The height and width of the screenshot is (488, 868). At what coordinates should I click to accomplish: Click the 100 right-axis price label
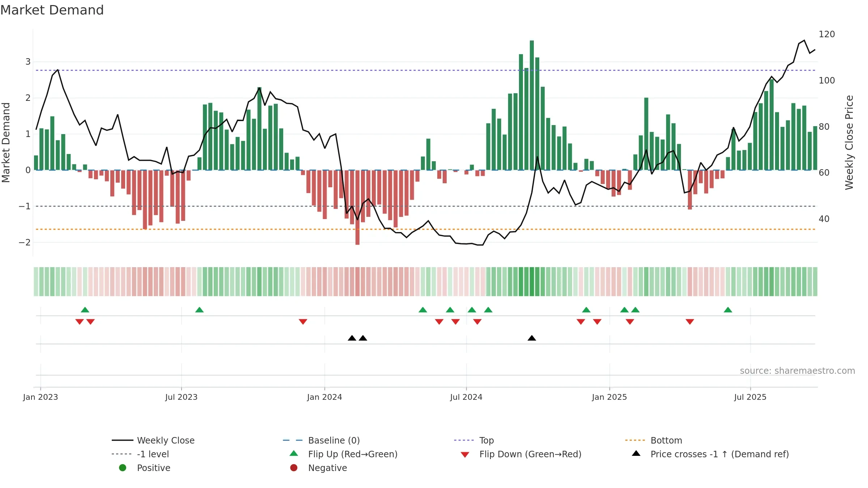[x=827, y=81]
